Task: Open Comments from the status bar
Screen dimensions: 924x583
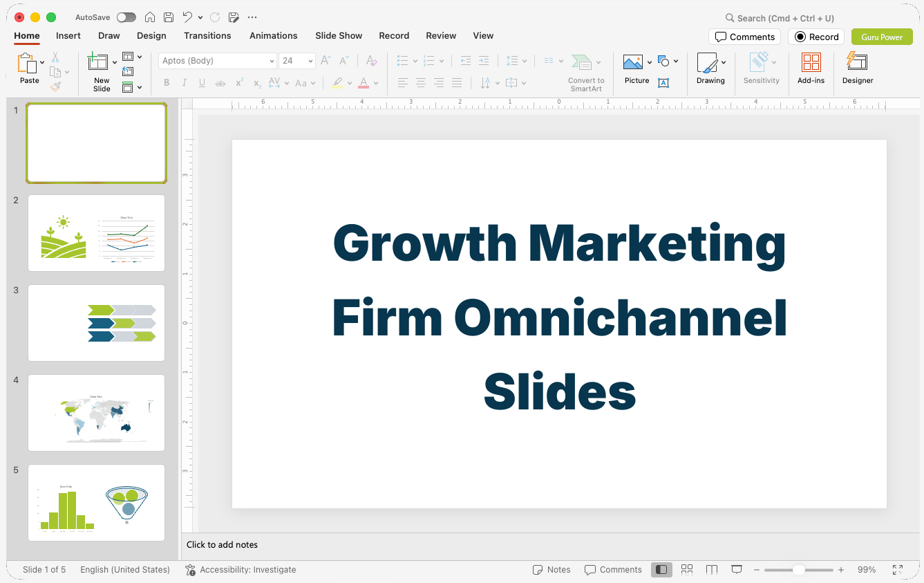Action: click(x=613, y=570)
